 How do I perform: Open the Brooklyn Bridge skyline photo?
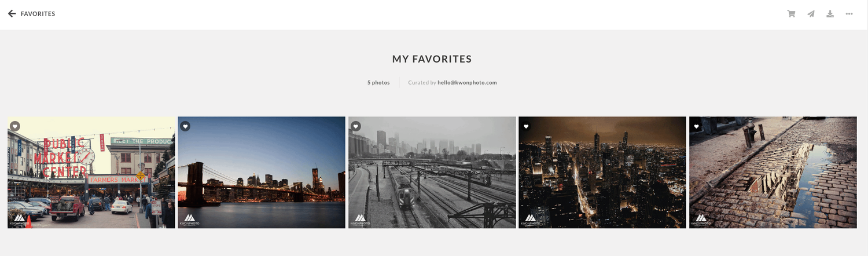[262, 173]
